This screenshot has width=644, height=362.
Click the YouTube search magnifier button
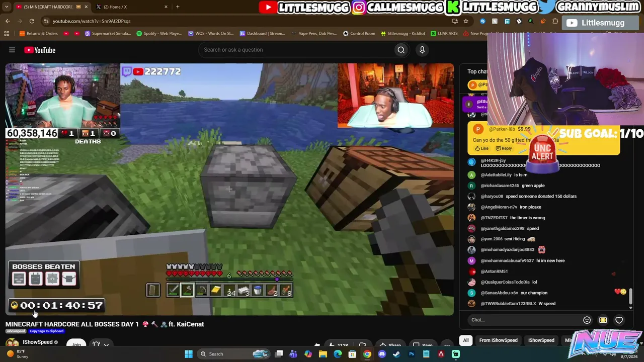click(x=401, y=50)
